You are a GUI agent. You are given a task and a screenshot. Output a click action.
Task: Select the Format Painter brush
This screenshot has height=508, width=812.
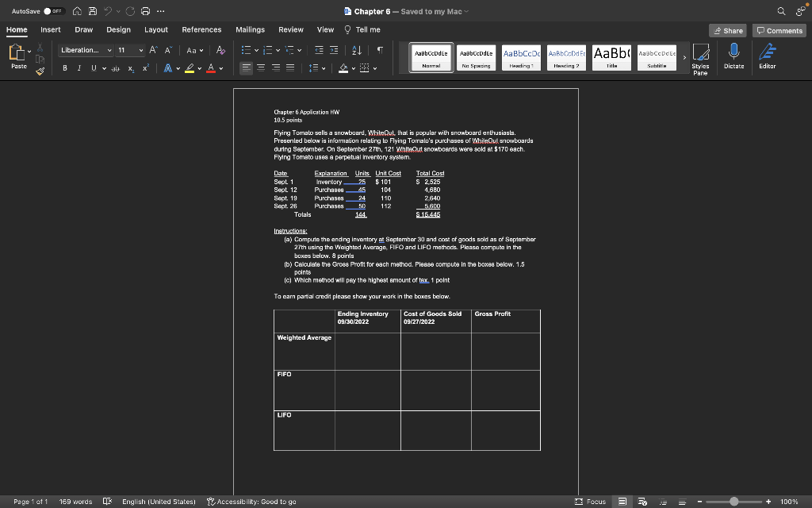[x=40, y=71]
